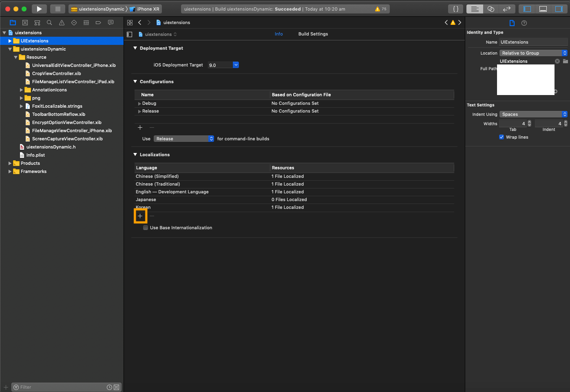
Task: Select CropViewController.xib in navigator
Action: [x=56, y=74]
